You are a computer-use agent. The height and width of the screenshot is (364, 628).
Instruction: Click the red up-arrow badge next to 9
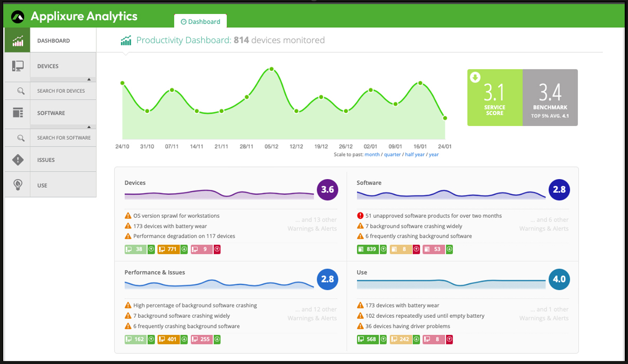coord(217,249)
